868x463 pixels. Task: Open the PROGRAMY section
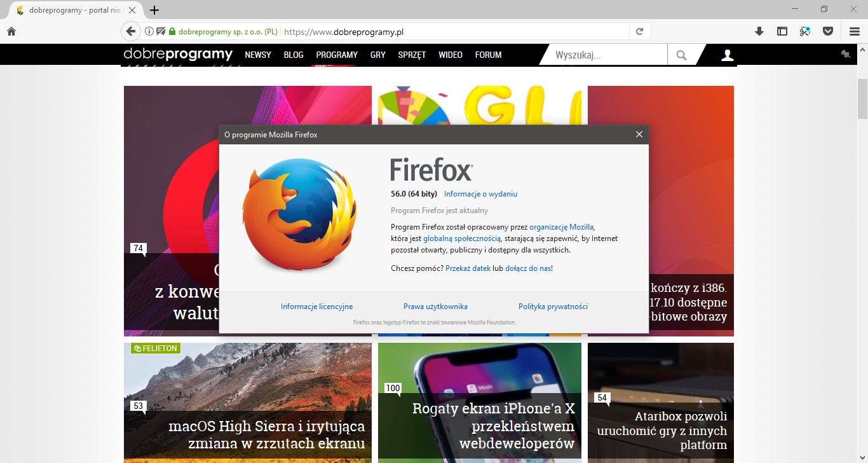point(337,55)
